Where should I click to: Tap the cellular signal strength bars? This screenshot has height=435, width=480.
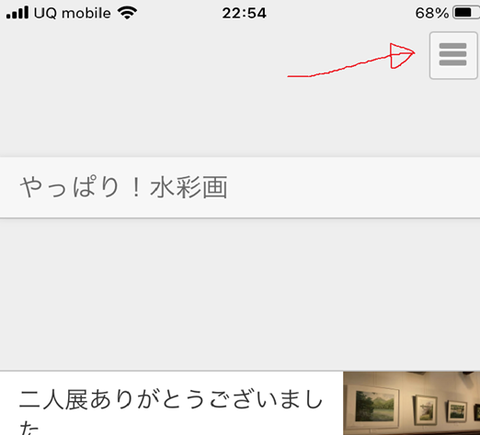click(x=17, y=13)
